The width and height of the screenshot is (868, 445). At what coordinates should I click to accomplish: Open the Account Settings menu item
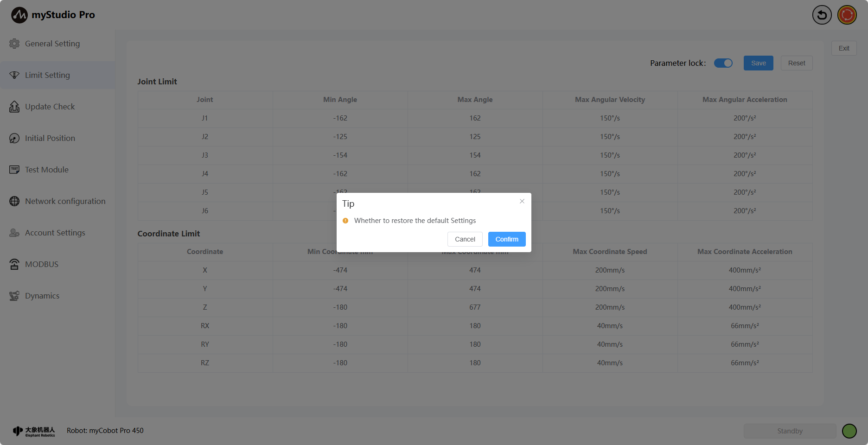(x=55, y=233)
